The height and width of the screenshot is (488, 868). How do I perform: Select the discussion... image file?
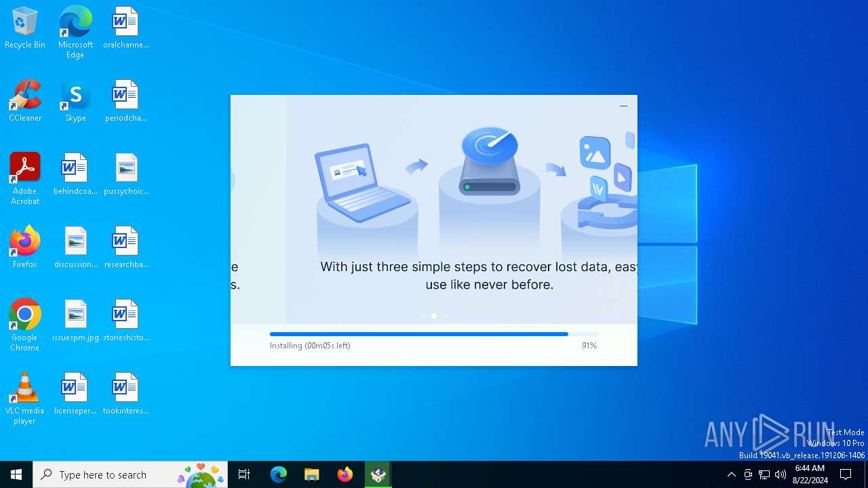[x=75, y=248]
